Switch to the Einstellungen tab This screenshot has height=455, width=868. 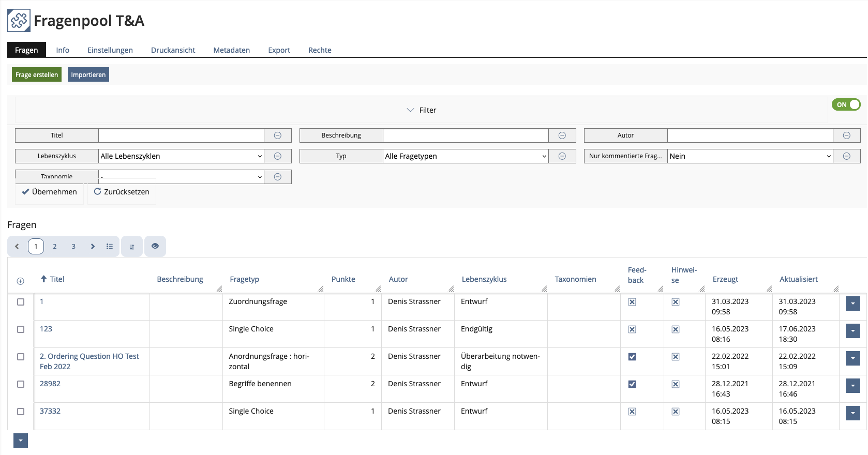coord(110,50)
